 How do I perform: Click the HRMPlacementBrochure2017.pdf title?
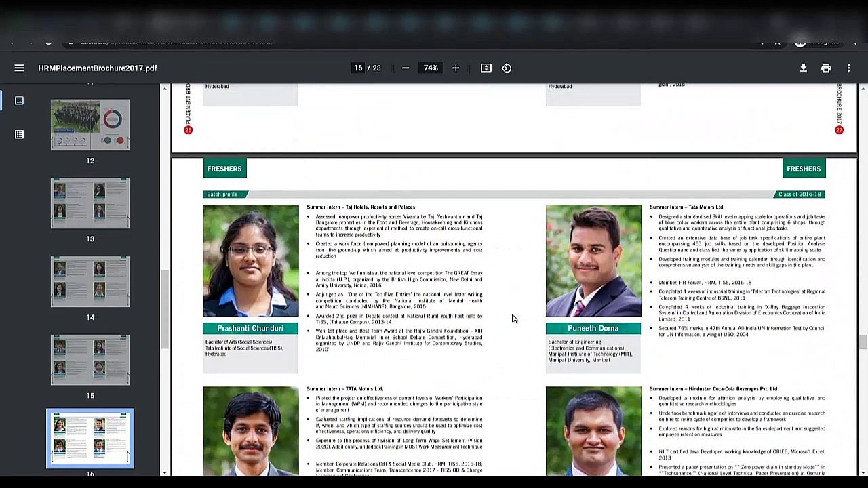tap(98, 68)
